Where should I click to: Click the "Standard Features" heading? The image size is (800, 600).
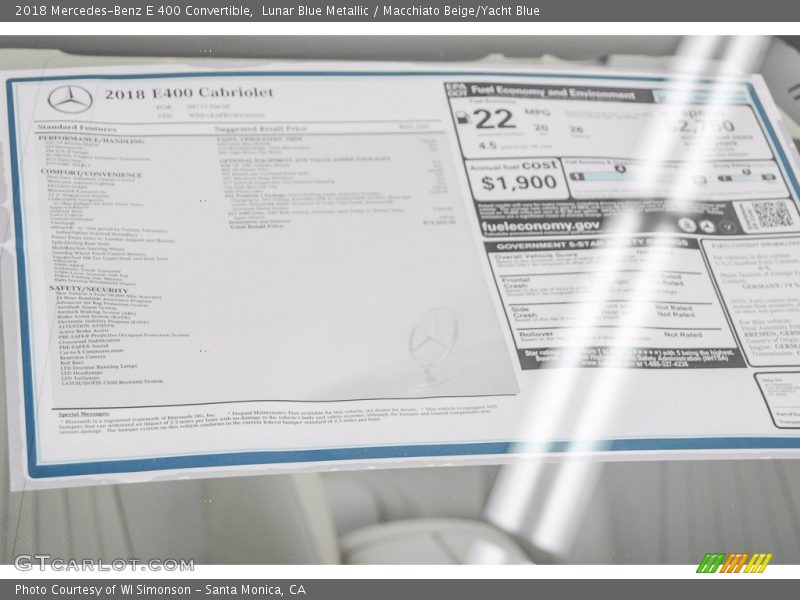[77, 127]
